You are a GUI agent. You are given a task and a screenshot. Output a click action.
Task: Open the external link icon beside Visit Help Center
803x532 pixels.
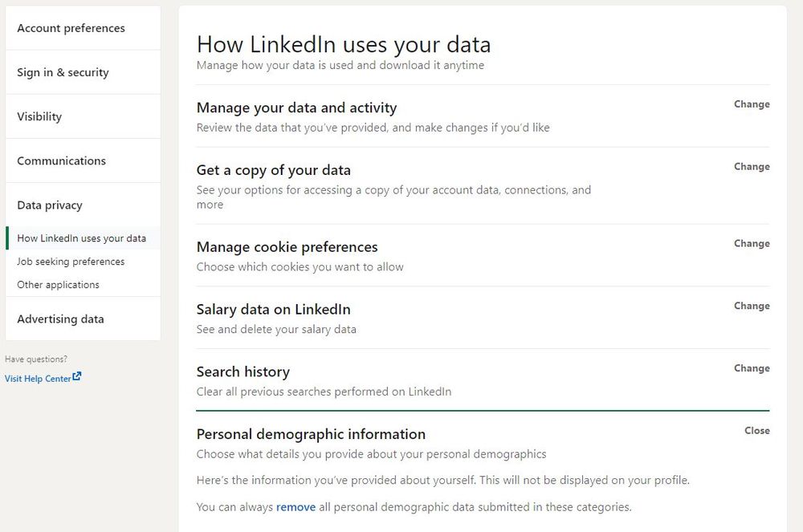pos(75,376)
